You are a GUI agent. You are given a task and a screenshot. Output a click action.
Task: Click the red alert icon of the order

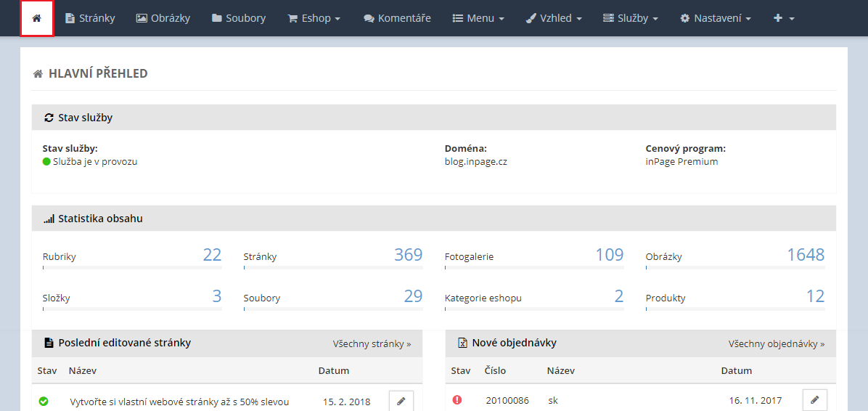pyautogui.click(x=456, y=400)
